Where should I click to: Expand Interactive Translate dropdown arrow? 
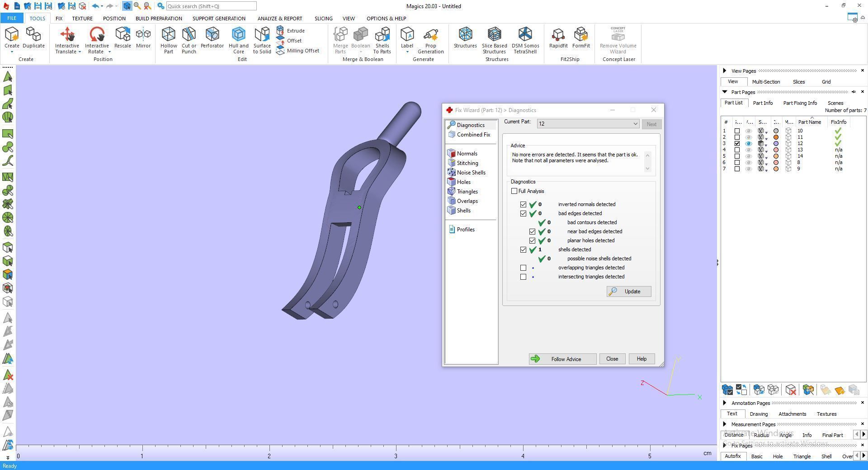coord(80,52)
